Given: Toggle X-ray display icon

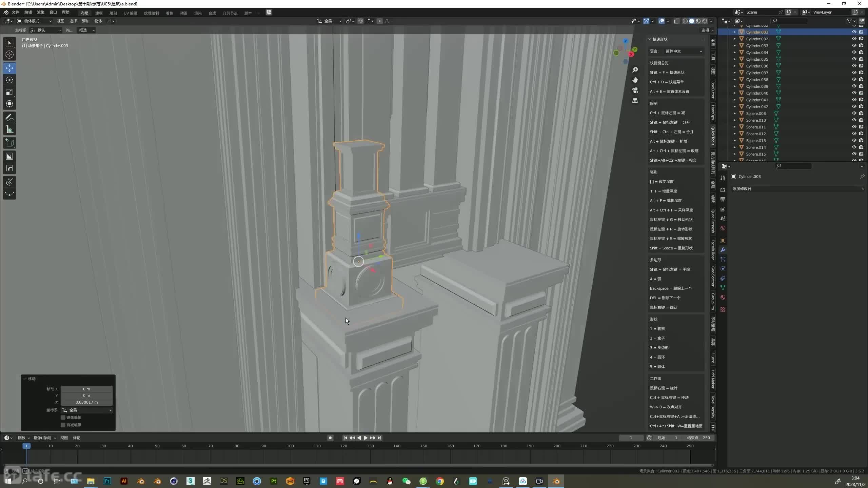Looking at the screenshot, I should point(676,21).
